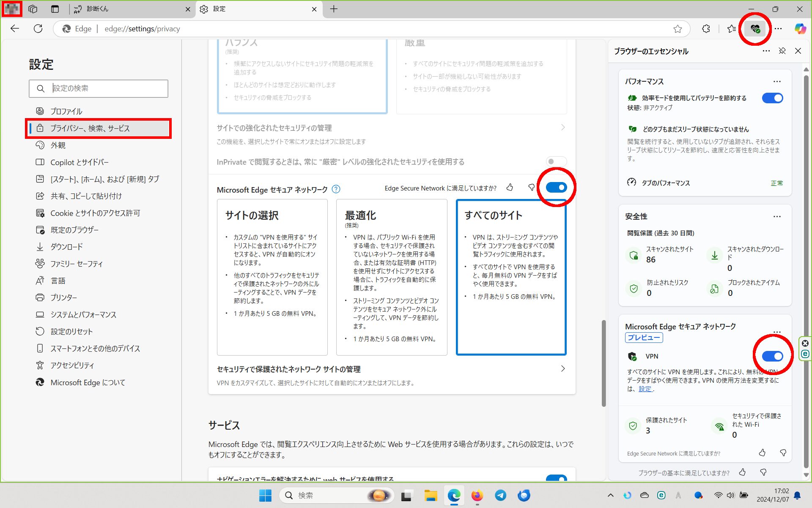Open the new tab plus button
This screenshot has height=508, width=812.
pyautogui.click(x=334, y=9)
